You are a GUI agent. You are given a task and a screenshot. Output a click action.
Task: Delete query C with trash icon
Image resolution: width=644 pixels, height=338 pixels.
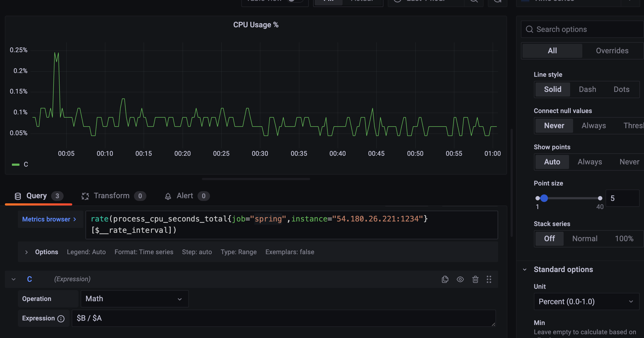475,279
